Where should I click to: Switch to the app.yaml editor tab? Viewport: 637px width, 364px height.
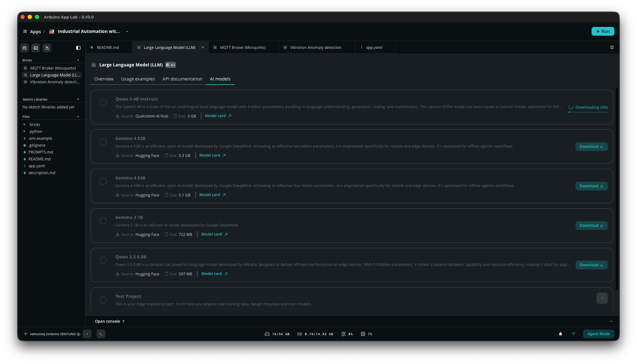click(x=375, y=47)
